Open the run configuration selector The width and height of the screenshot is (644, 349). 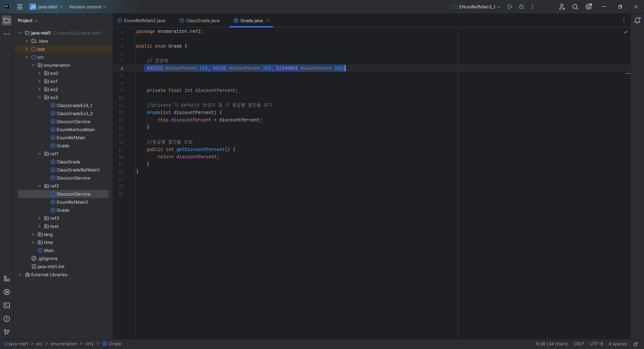point(476,7)
